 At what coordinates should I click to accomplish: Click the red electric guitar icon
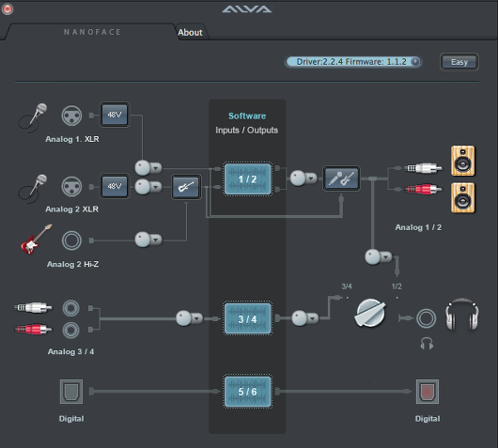point(36,239)
